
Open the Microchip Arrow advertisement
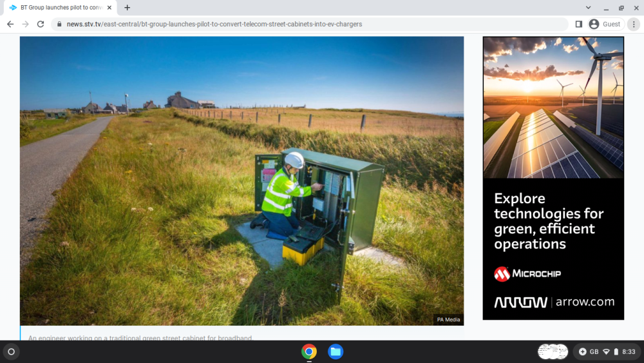553,178
